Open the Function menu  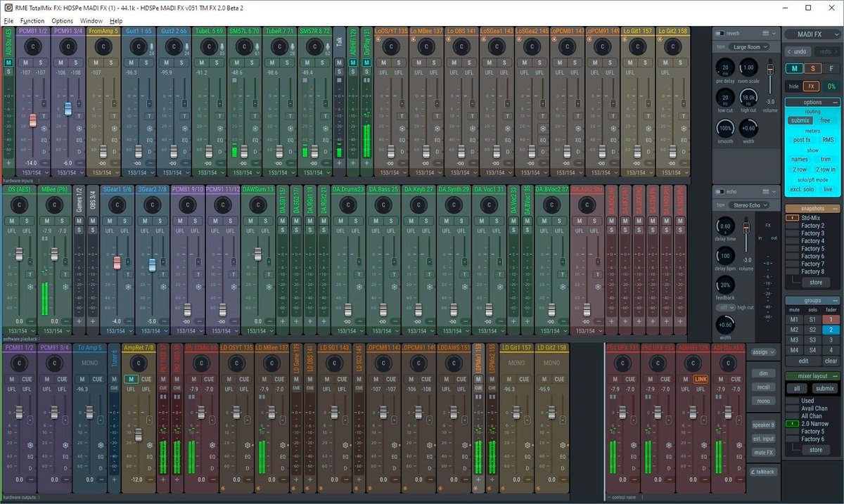pos(32,21)
